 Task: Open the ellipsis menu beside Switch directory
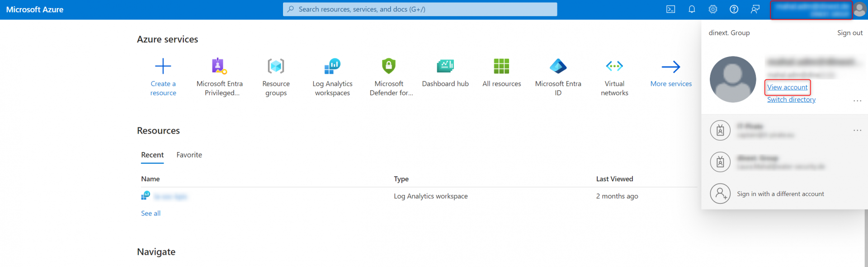(x=857, y=101)
